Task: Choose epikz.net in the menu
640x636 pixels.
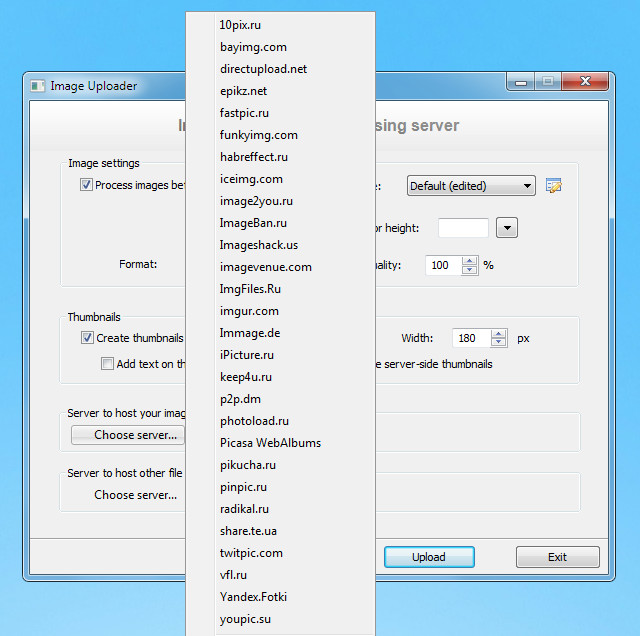Action: click(x=280, y=91)
